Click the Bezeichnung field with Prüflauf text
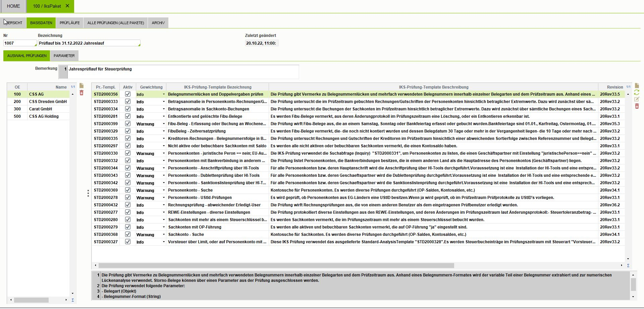Image resolution: width=644 pixels, height=309 pixels. coord(89,43)
